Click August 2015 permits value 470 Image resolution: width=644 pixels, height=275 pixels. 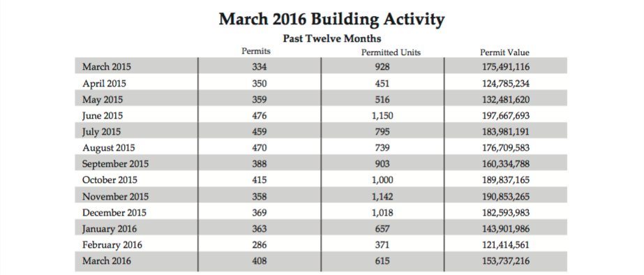259,147
